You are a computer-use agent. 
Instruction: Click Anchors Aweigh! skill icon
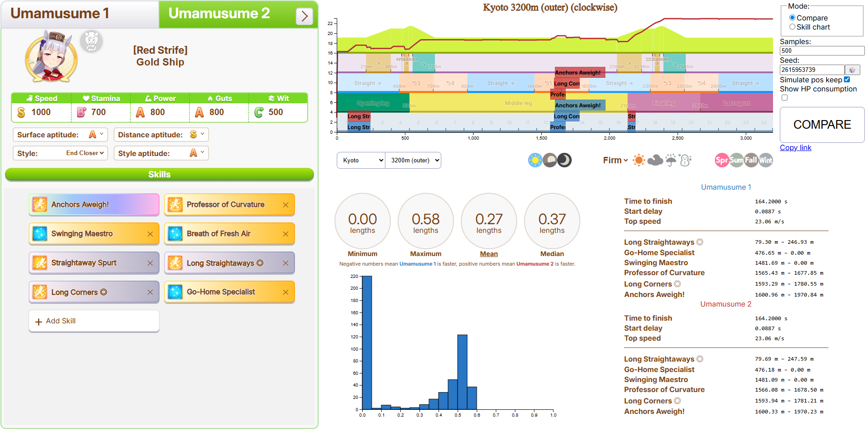(40, 205)
